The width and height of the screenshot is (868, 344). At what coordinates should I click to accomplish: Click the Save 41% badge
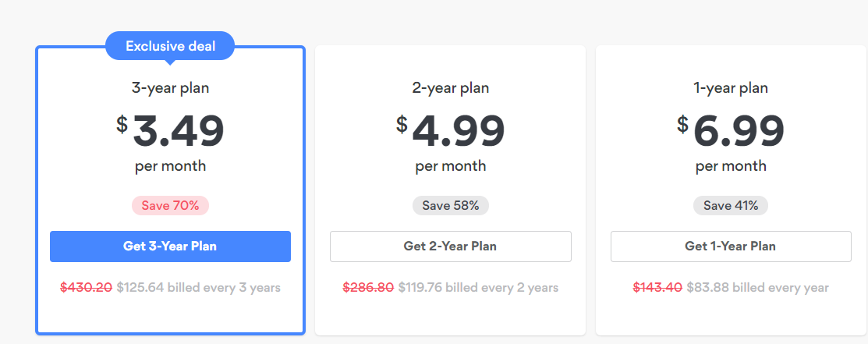point(731,205)
